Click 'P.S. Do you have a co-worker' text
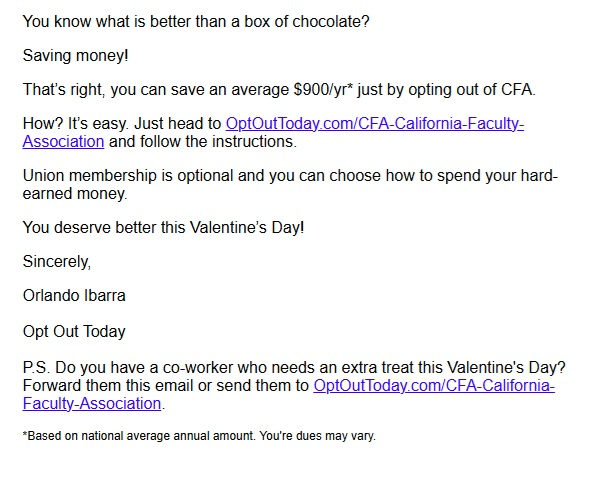Screen dimensions: 614x494 pos(130,368)
